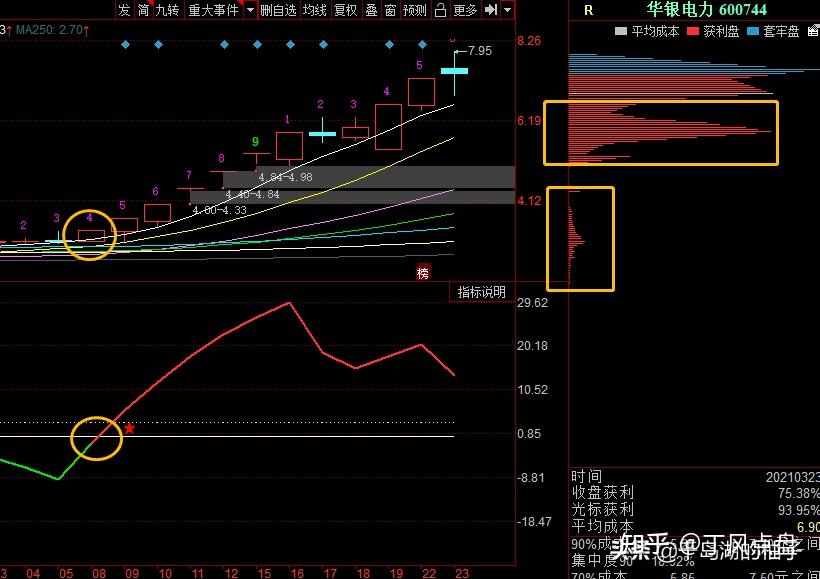The width and height of the screenshot is (820, 579).
Task: Select the 九转 toolbar item
Action: pyautogui.click(x=167, y=10)
